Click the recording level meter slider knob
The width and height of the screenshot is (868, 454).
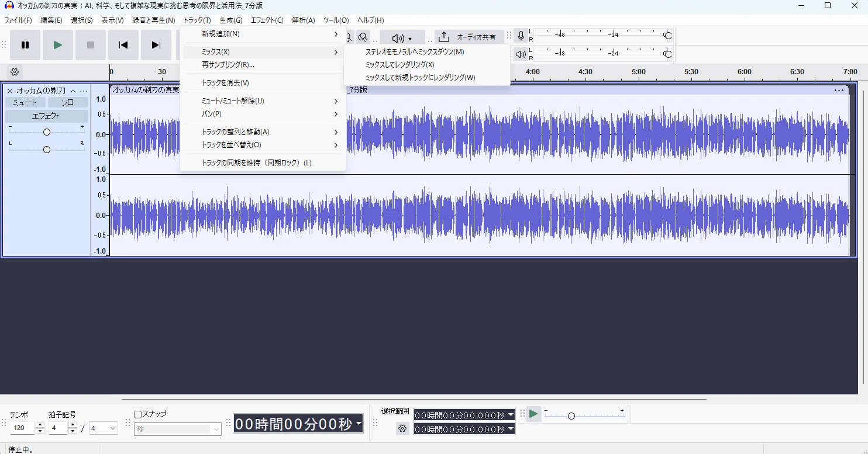pos(668,36)
